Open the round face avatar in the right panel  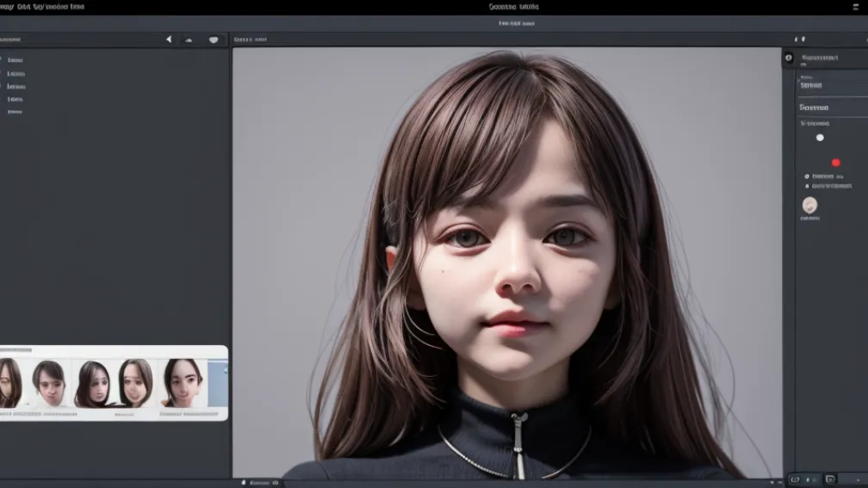[x=809, y=205]
